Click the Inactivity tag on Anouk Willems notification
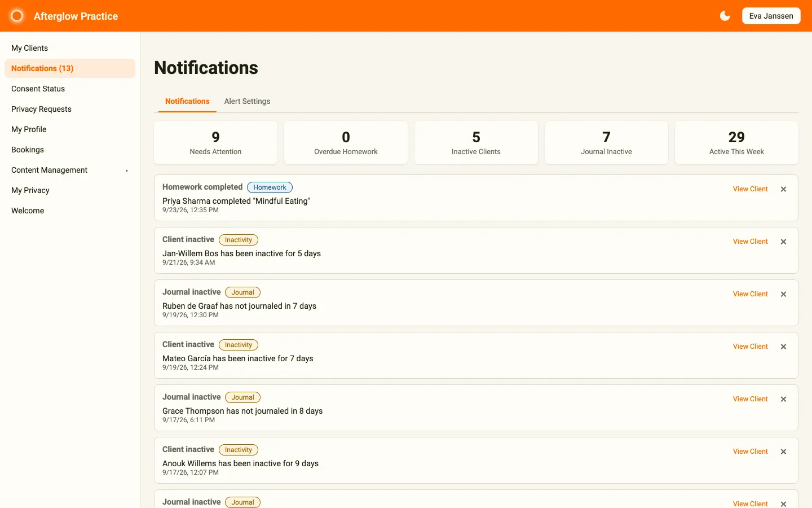The width and height of the screenshot is (812, 508). [239, 450]
